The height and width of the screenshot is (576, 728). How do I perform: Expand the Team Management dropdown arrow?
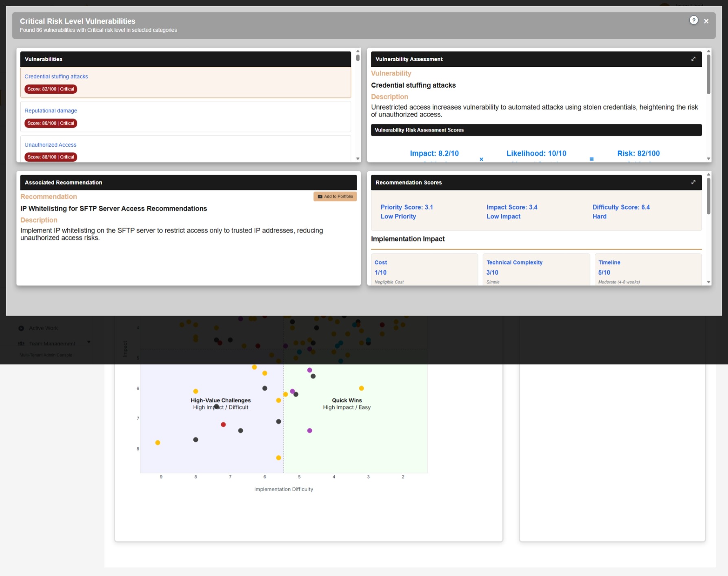[89, 342]
